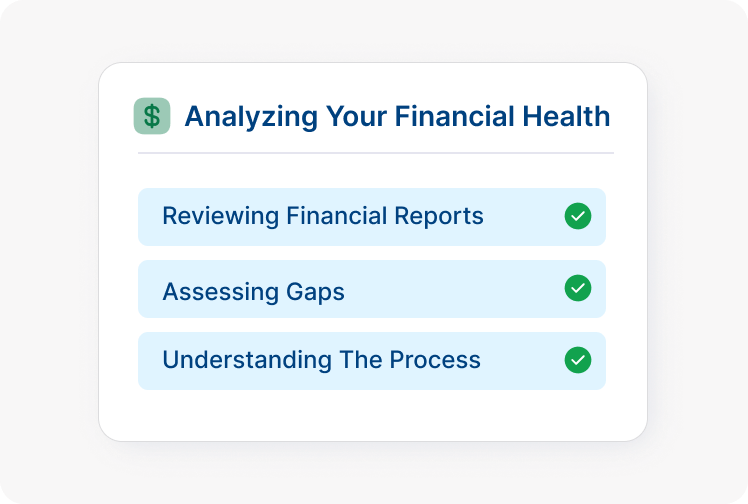The width and height of the screenshot is (748, 504).
Task: Click the green checkmark beside Reviewing Financial Reports
Action: click(x=577, y=216)
